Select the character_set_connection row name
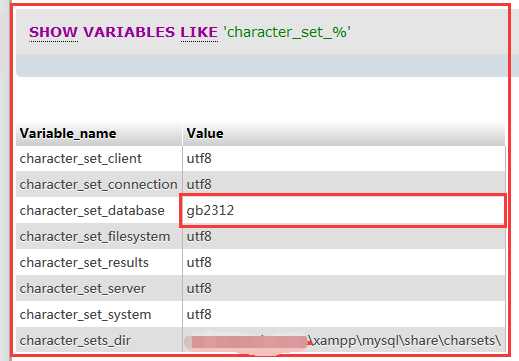Screen dimensions: 519x361 pos(98,184)
